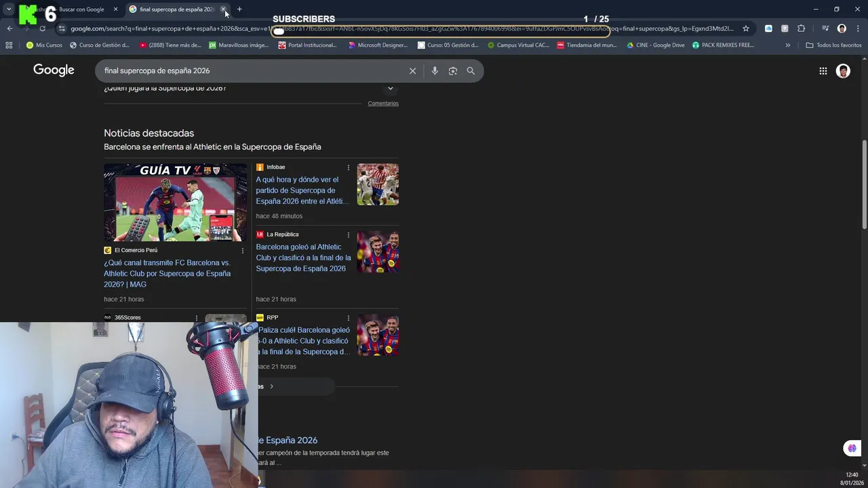
Task: Open more options for Infobae article
Action: (x=349, y=167)
